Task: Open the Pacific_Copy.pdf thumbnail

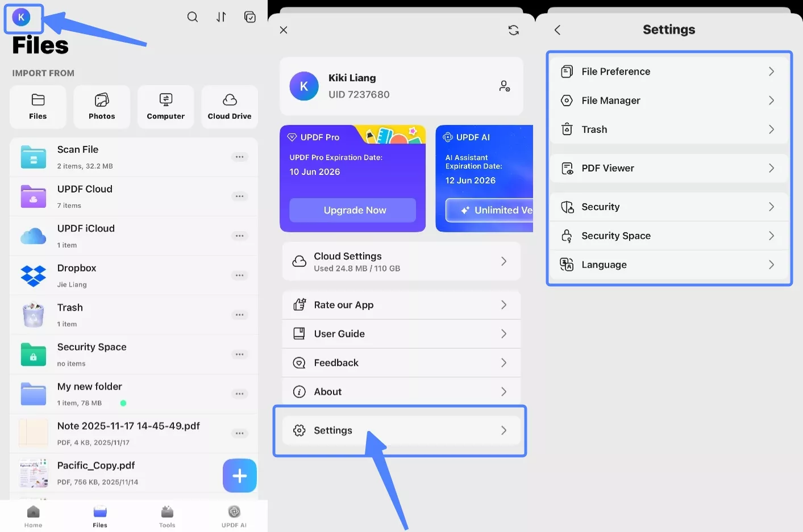Action: coord(34,473)
